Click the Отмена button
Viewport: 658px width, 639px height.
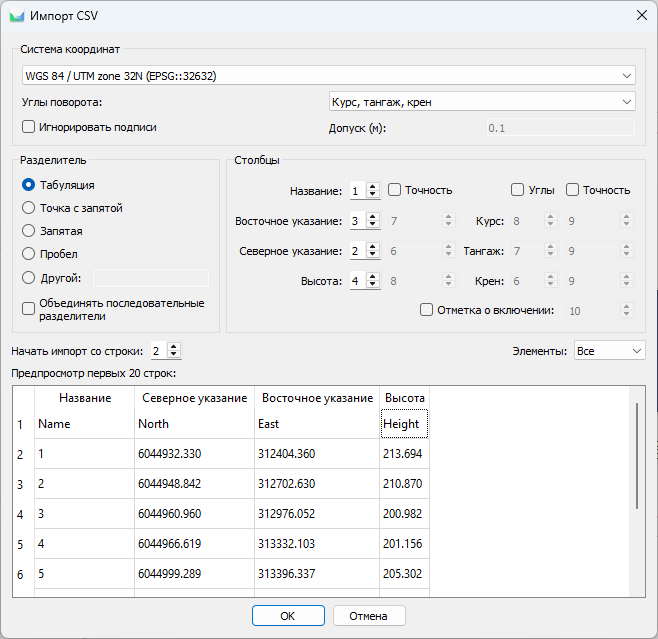[x=369, y=616]
